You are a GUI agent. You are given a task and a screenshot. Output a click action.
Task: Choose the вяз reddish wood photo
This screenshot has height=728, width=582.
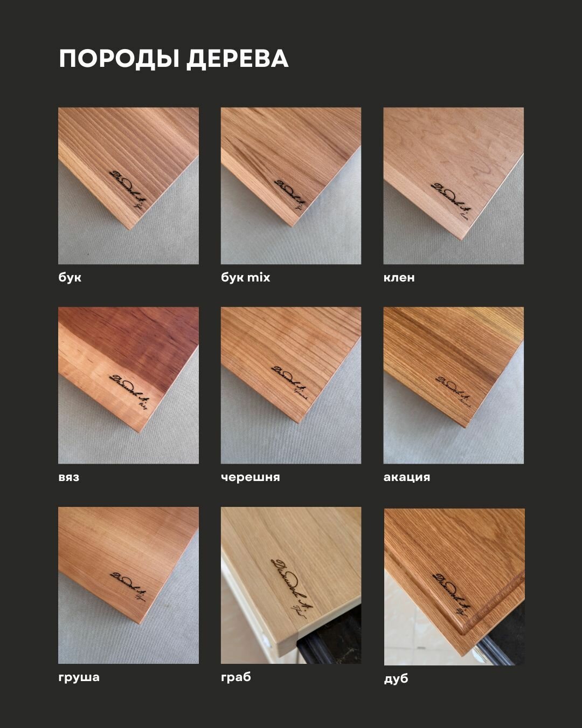pos(128,386)
